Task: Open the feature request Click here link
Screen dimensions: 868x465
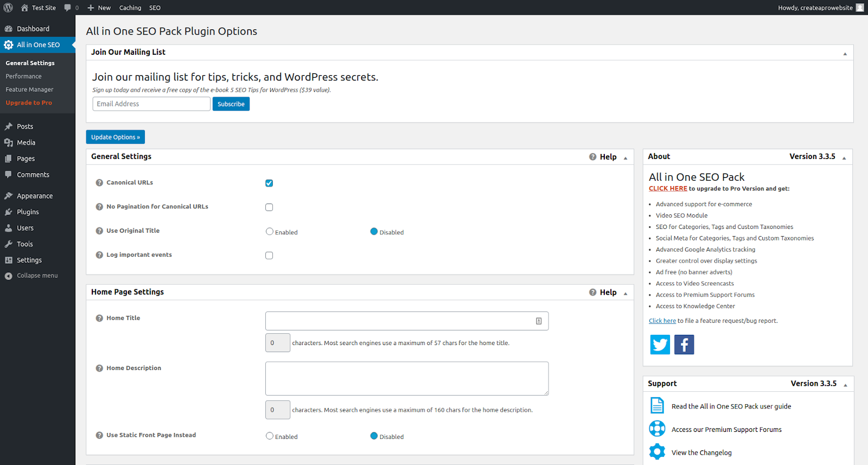Action: 662,321
